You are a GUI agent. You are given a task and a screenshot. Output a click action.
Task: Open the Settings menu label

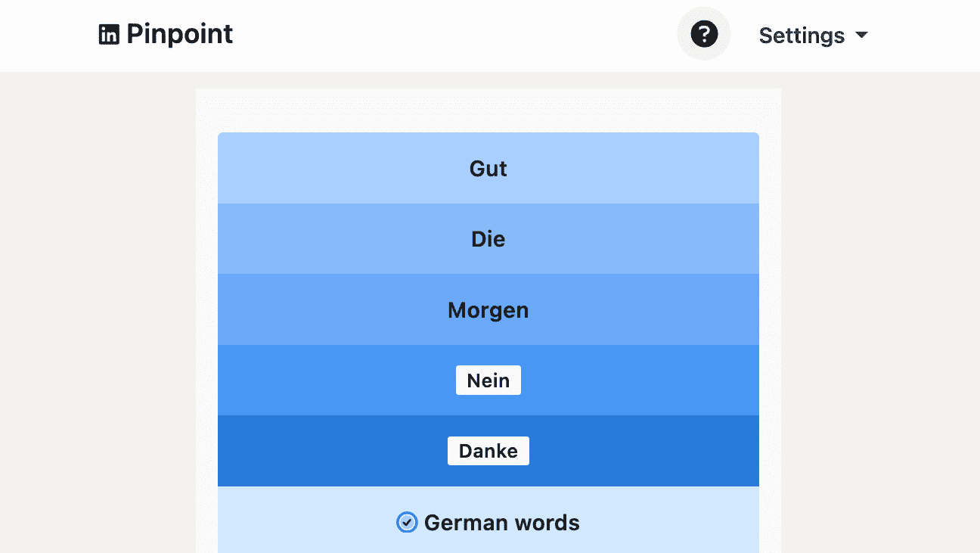pyautogui.click(x=802, y=36)
